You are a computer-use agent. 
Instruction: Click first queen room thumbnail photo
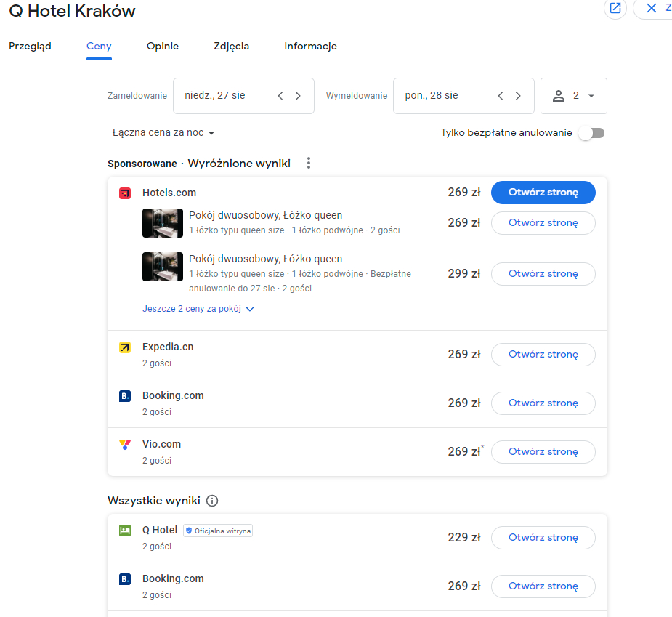(x=163, y=223)
